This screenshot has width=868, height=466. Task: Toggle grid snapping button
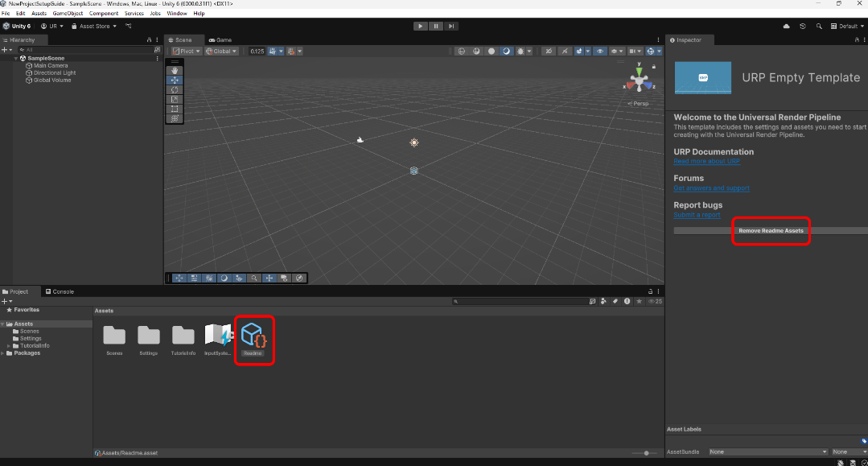pos(273,51)
